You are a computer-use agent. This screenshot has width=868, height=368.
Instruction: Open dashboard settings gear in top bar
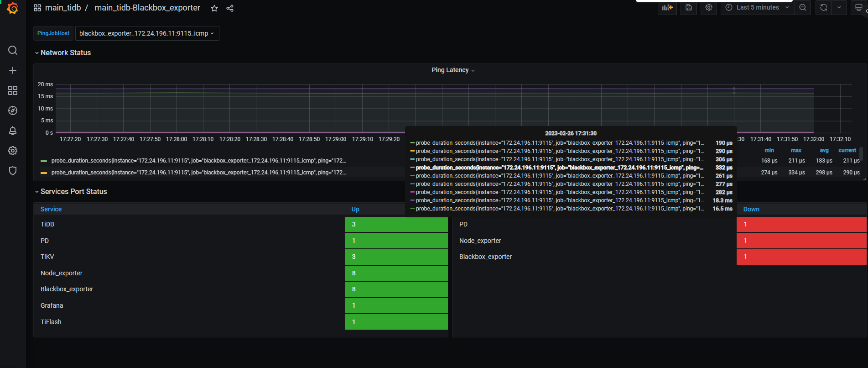pyautogui.click(x=708, y=8)
